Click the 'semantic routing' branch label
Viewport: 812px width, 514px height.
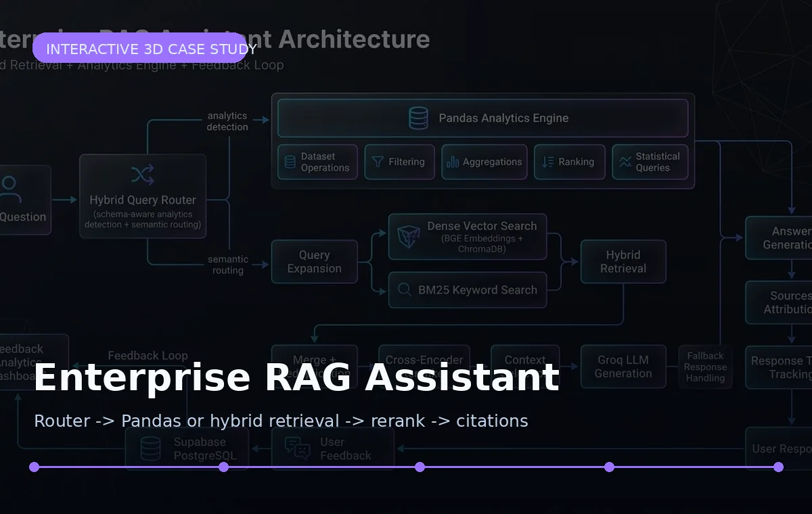[x=228, y=264]
